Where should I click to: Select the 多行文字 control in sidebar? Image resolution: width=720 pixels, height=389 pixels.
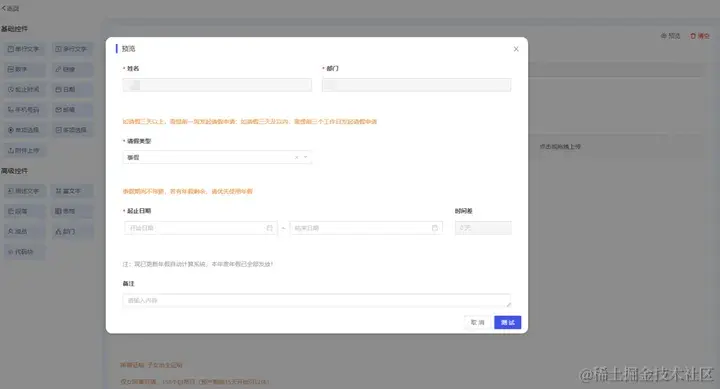pos(72,49)
